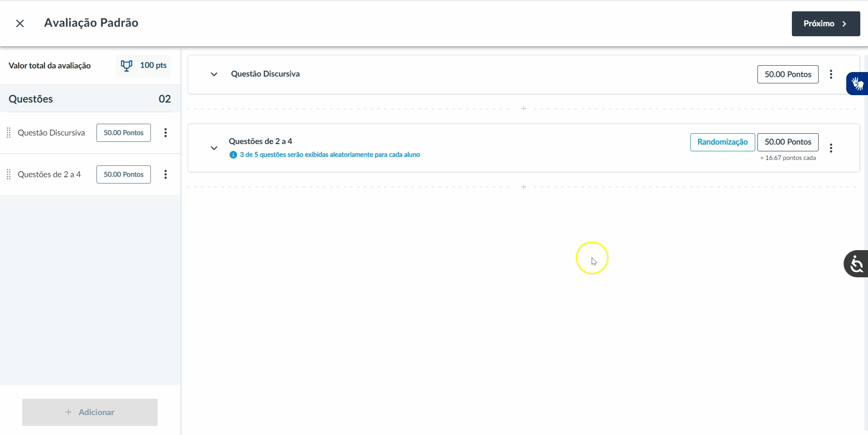Image resolution: width=868 pixels, height=435 pixels.
Task: Close the Avaliação Padrão editor with X
Action: coord(20,24)
